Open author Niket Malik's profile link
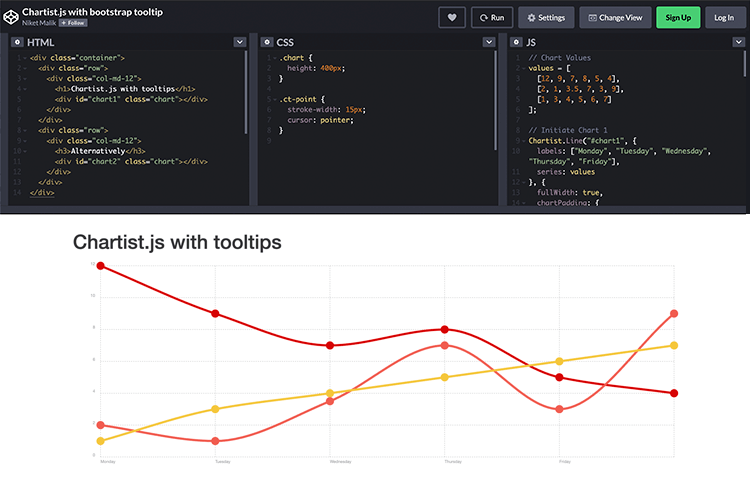This screenshot has width=750, height=500. [x=39, y=23]
